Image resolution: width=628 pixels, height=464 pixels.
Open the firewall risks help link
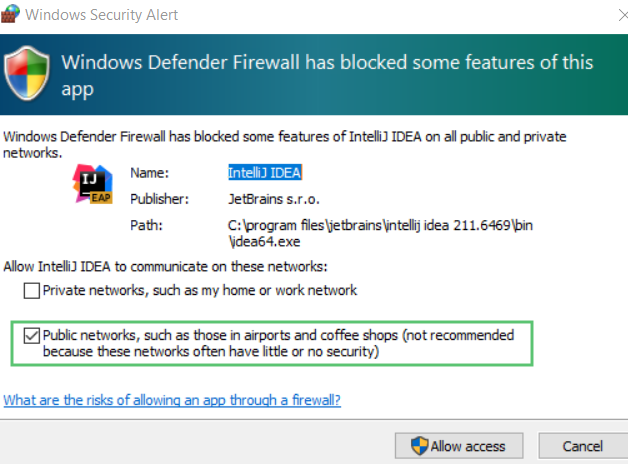(172, 400)
